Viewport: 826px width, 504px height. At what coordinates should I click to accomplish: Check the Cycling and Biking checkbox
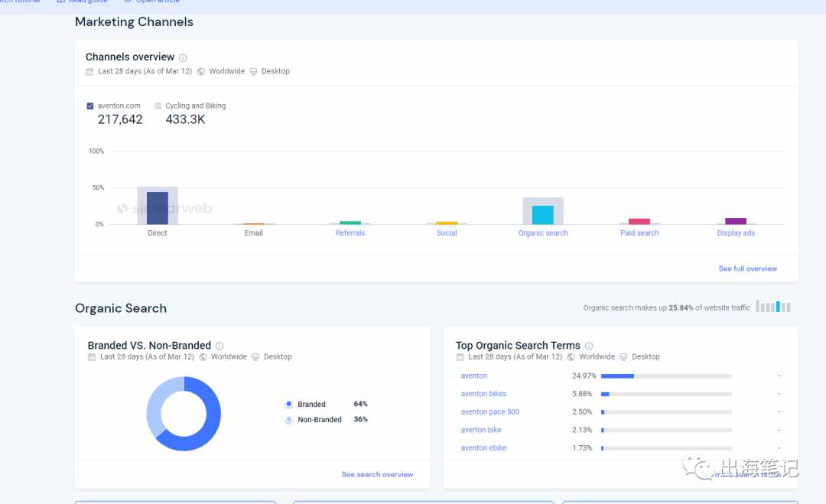(158, 106)
